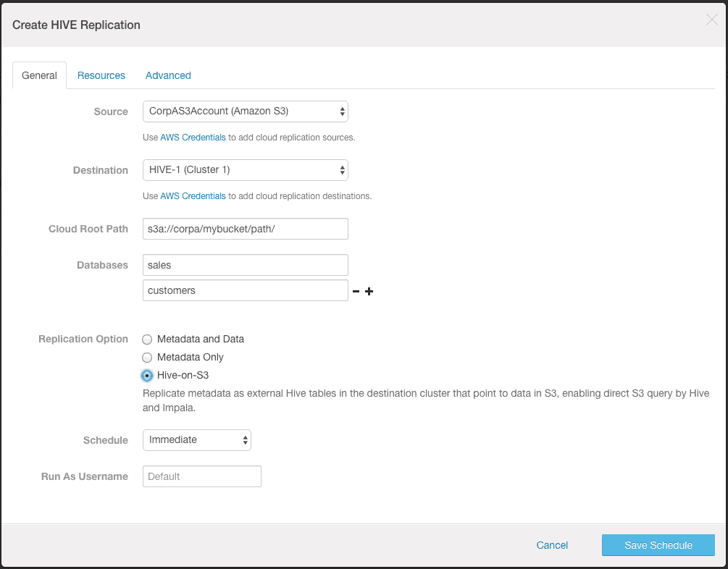Focus the customers database field
Screen dimensions: 728x569
tap(246, 290)
